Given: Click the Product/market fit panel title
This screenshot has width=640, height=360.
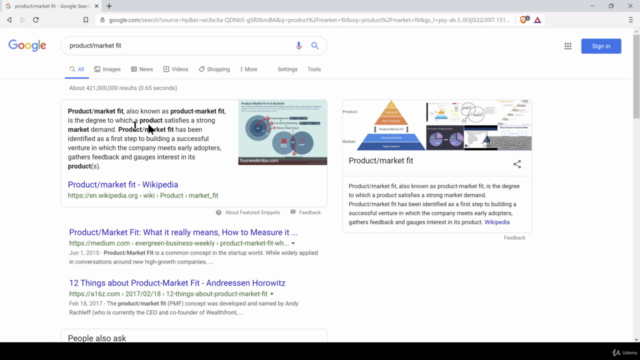Looking at the screenshot, I should pos(381,160).
